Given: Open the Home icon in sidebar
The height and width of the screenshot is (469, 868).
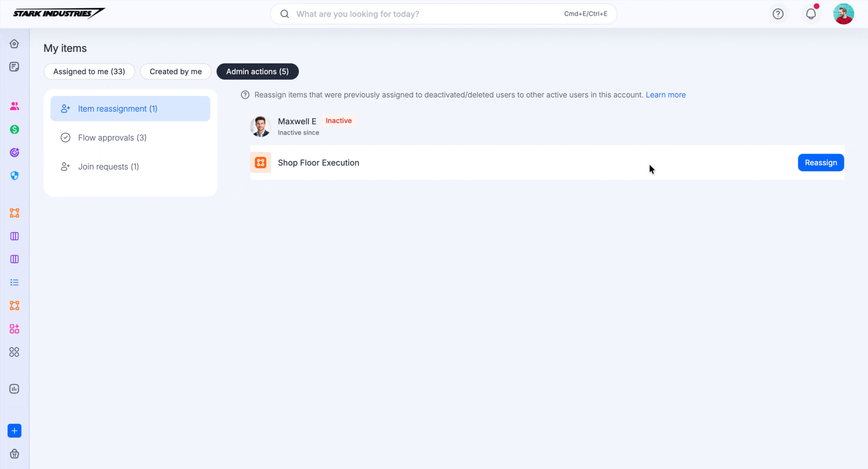Looking at the screenshot, I should click(x=14, y=44).
